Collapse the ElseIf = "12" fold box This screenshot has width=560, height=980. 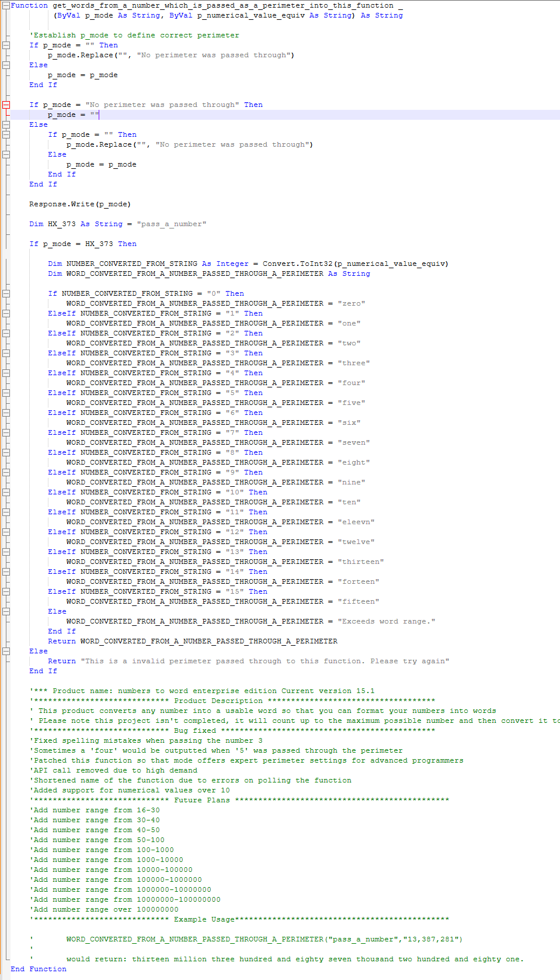[6, 532]
